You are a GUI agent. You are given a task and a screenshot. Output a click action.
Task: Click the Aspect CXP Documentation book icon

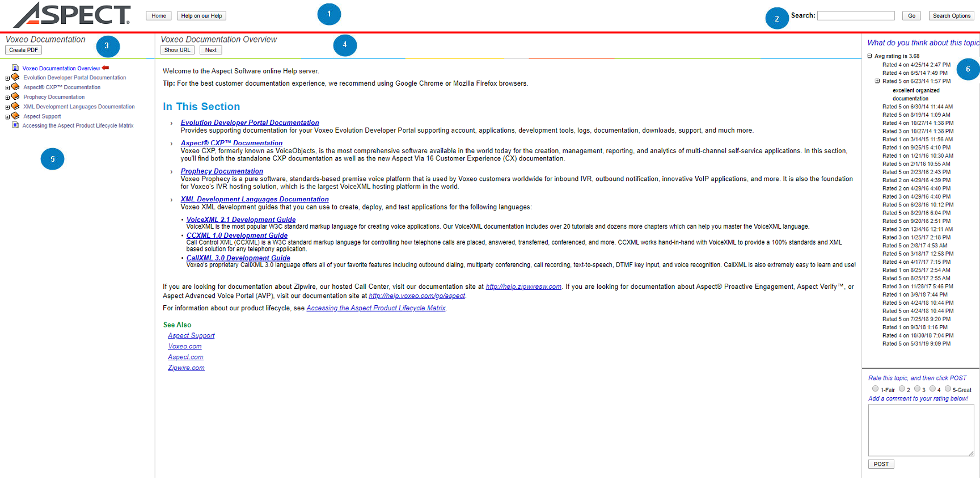[16, 87]
